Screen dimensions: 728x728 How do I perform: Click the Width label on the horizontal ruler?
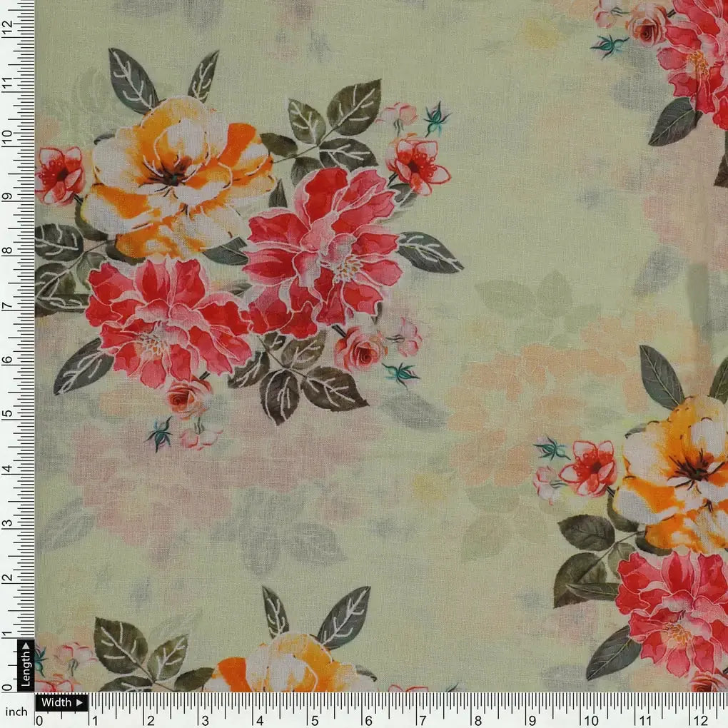click(58, 703)
